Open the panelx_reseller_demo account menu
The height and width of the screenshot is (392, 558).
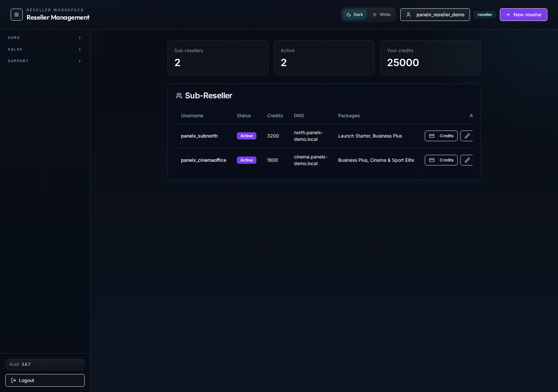(435, 15)
